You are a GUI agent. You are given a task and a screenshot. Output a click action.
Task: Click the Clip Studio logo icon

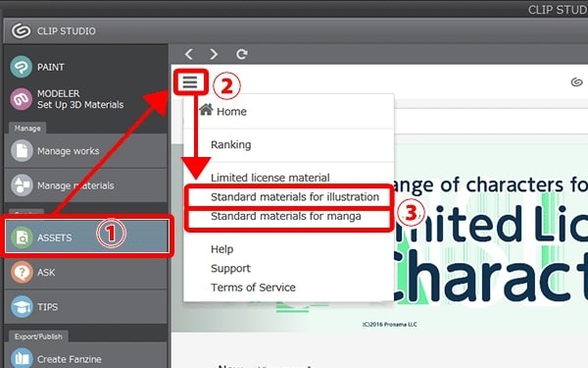[21, 30]
